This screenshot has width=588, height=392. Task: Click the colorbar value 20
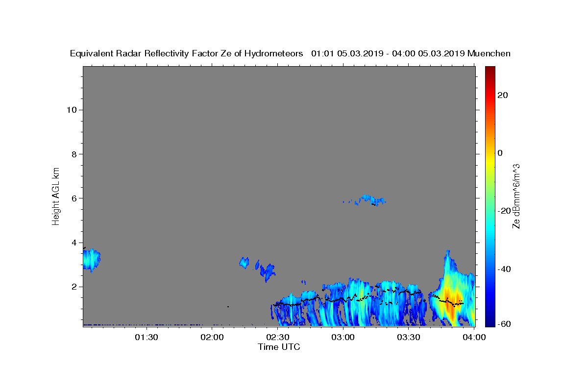[503, 95]
